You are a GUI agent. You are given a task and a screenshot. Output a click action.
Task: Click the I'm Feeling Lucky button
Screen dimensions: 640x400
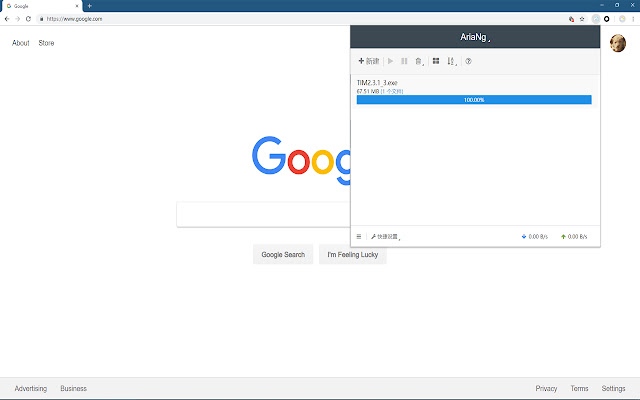tap(353, 254)
